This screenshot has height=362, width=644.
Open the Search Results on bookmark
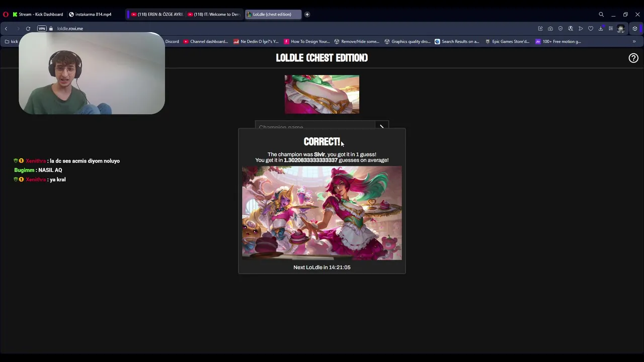tap(457, 42)
